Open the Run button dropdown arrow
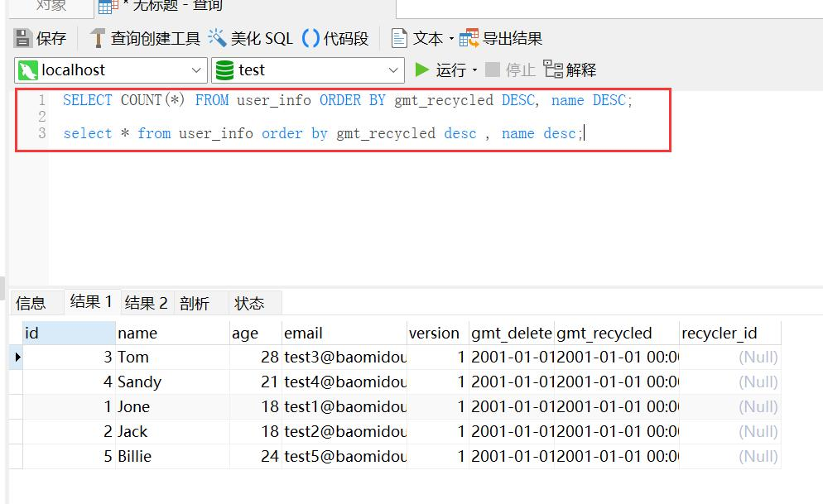 (475, 70)
